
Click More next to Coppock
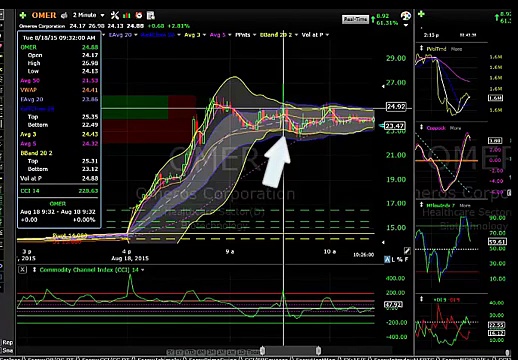coord(455,128)
